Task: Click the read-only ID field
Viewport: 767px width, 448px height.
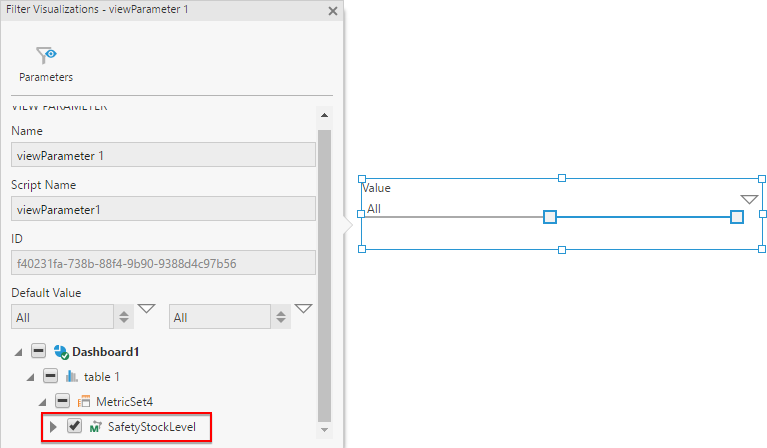Action: tap(163, 263)
